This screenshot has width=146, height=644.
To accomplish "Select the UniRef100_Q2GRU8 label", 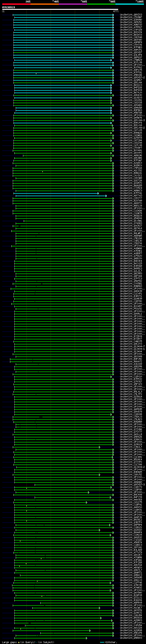I will [x=131, y=630].
